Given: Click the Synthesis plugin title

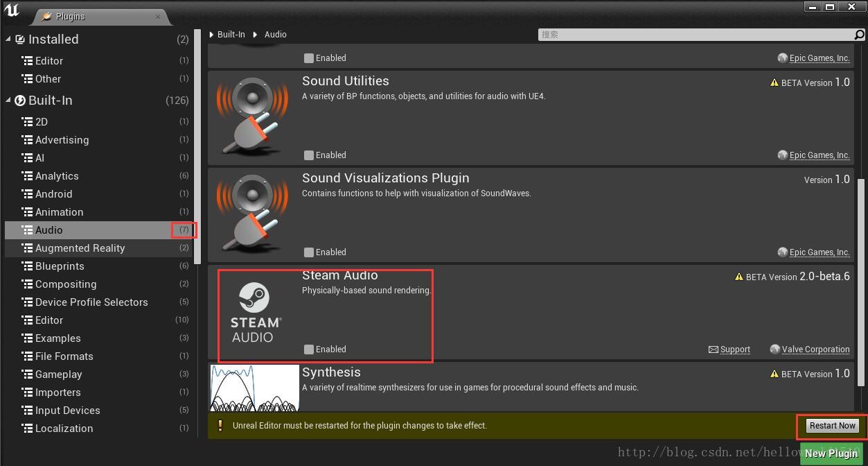Looking at the screenshot, I should (x=331, y=372).
